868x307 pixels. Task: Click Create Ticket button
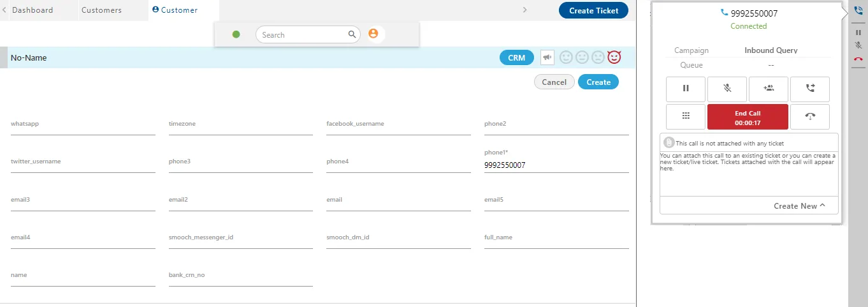(x=593, y=10)
